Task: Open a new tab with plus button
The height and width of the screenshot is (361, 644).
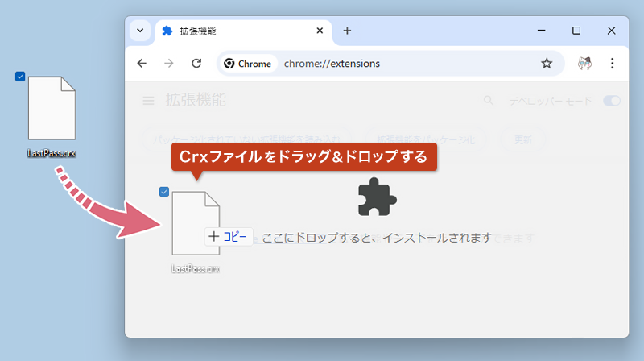Action: pos(347,31)
